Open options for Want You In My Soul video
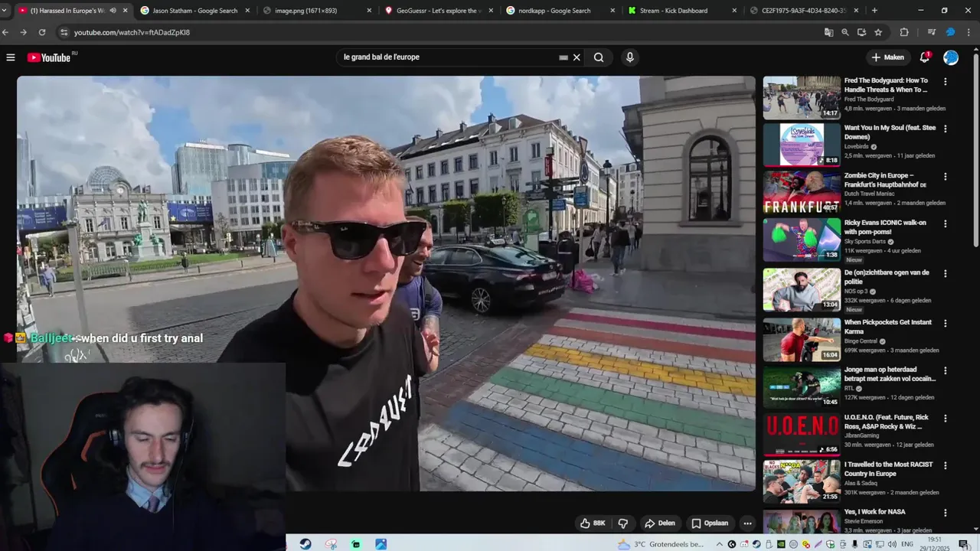This screenshot has height=551, width=980. point(946,129)
